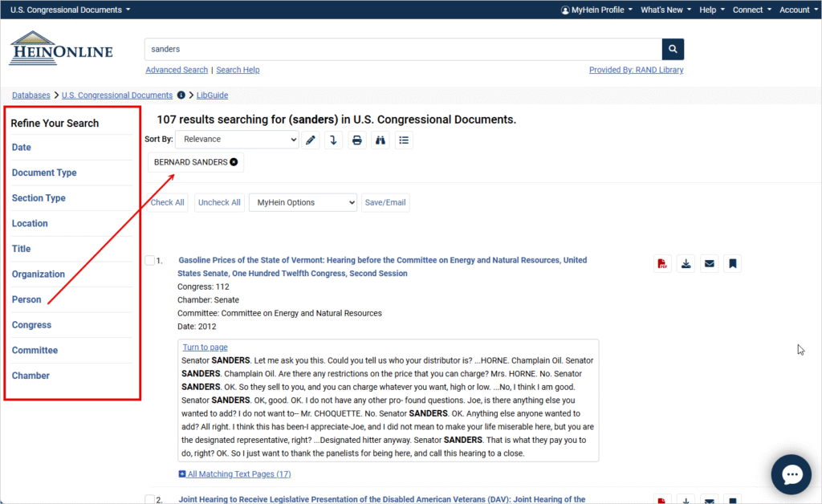
Task: Open the Advanced Search link
Action: pyautogui.click(x=177, y=70)
